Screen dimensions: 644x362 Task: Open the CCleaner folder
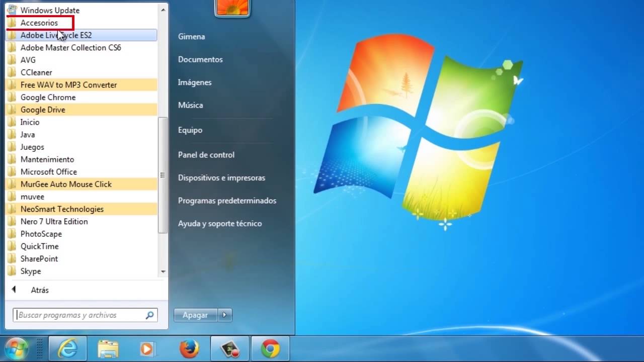pos(82,72)
